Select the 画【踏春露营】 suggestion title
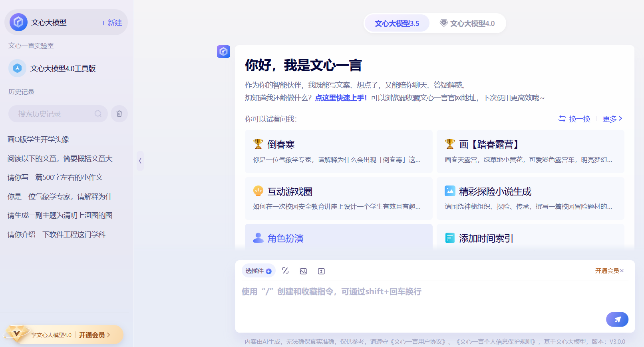This screenshot has width=644, height=347. (490, 144)
